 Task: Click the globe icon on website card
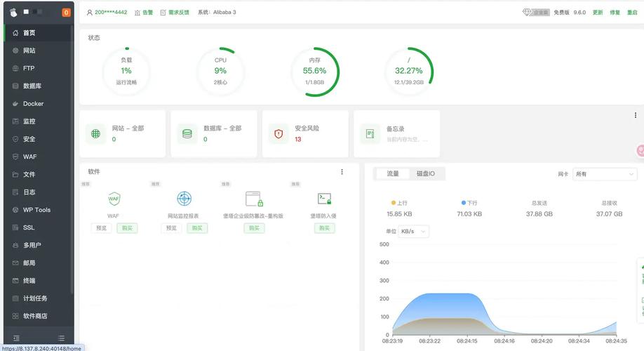pyautogui.click(x=95, y=133)
